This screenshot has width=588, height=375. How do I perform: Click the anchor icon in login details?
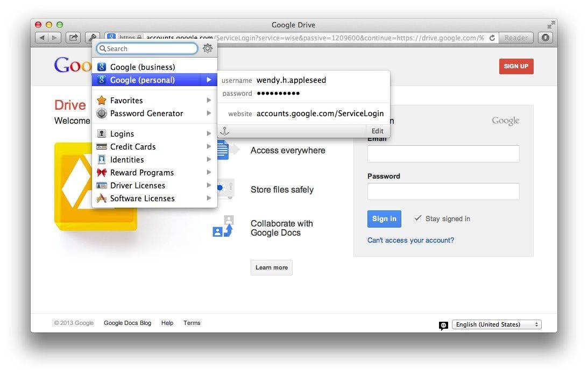(x=225, y=131)
